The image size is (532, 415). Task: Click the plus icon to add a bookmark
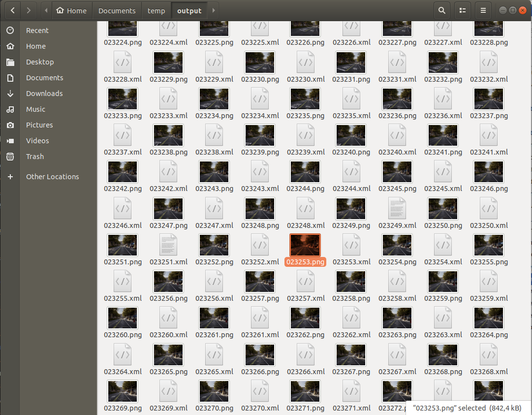point(10,176)
